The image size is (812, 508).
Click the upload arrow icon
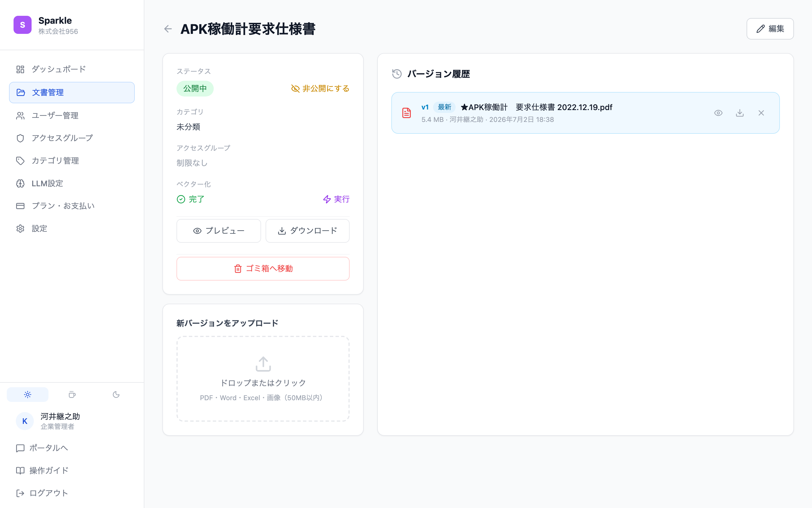(x=263, y=364)
